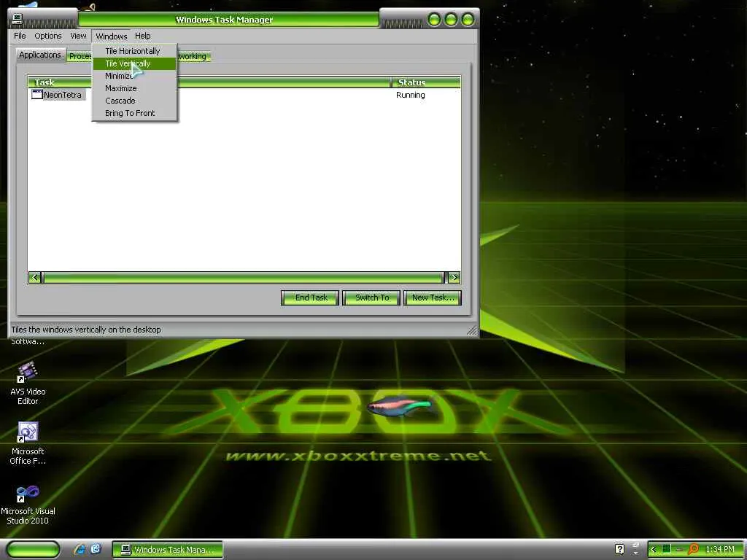Choose Bring To Front menu entry
Screen dimensions: 747x560
coord(134,113)
